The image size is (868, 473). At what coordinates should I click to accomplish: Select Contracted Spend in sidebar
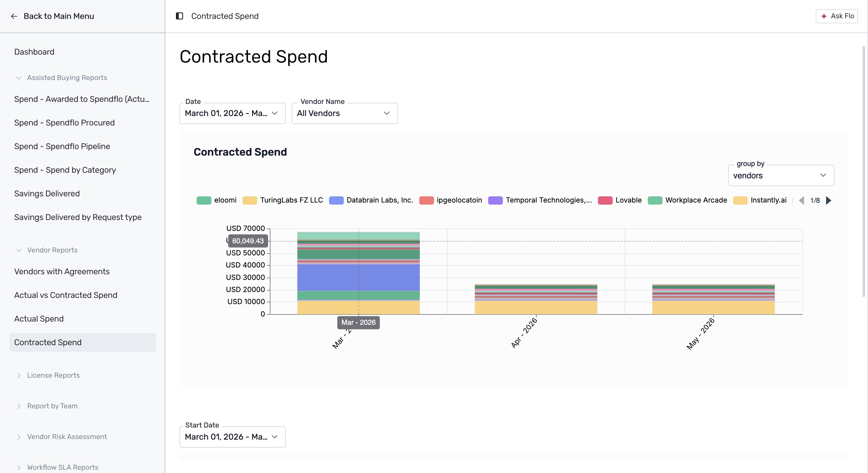(x=83, y=342)
